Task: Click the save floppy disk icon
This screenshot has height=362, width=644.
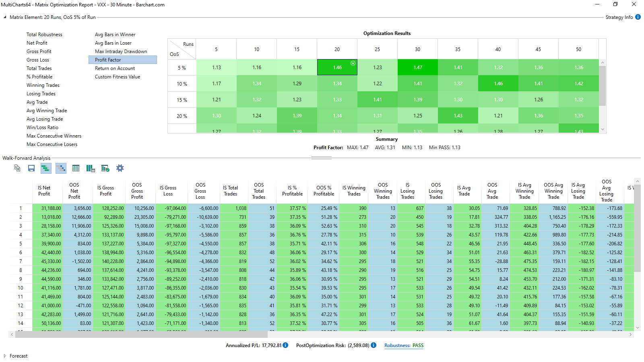Action: coord(31,168)
